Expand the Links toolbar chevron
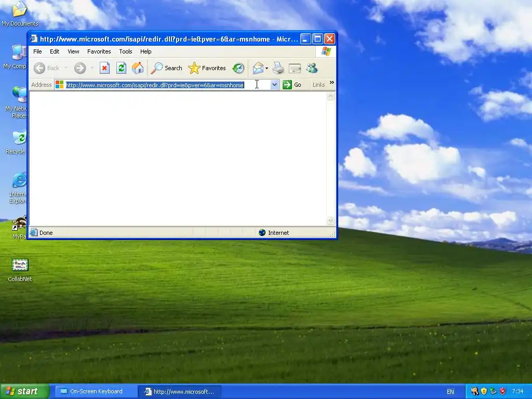Screen dimensions: 532x399 click(332, 83)
